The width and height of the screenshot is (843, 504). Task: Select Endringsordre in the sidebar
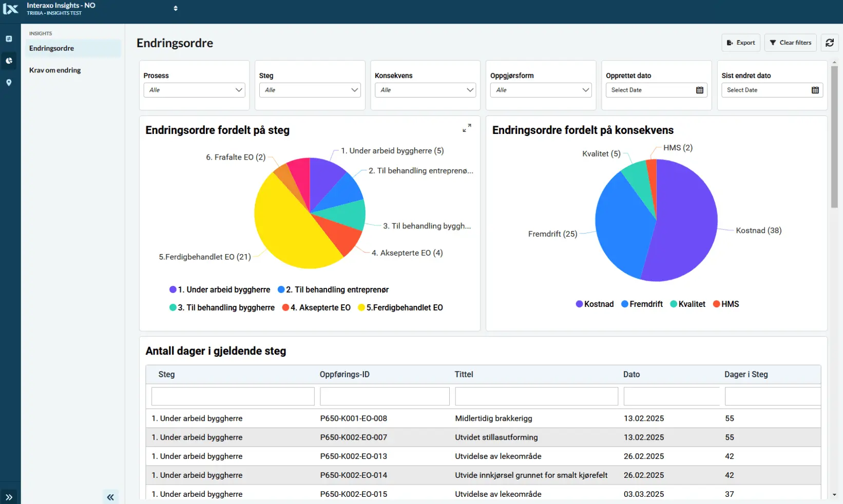point(51,48)
